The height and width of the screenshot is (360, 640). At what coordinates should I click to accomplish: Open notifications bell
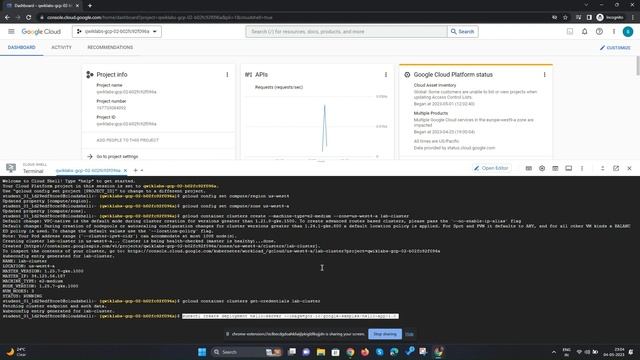tap(584, 31)
